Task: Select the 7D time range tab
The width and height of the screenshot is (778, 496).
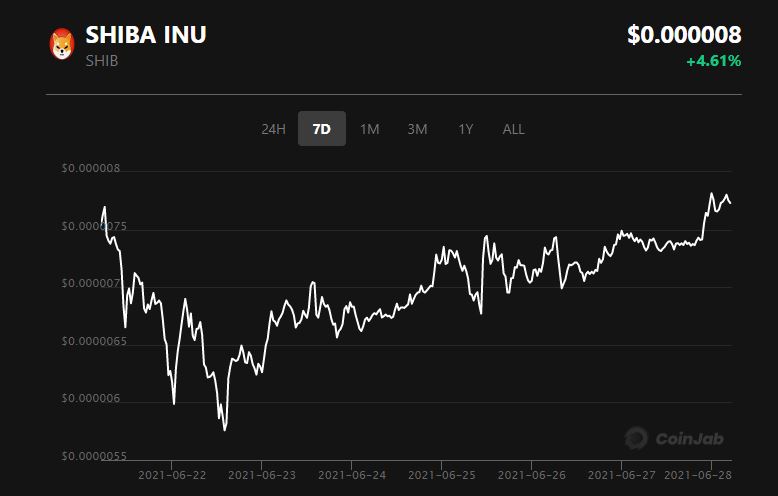Action: (322, 129)
